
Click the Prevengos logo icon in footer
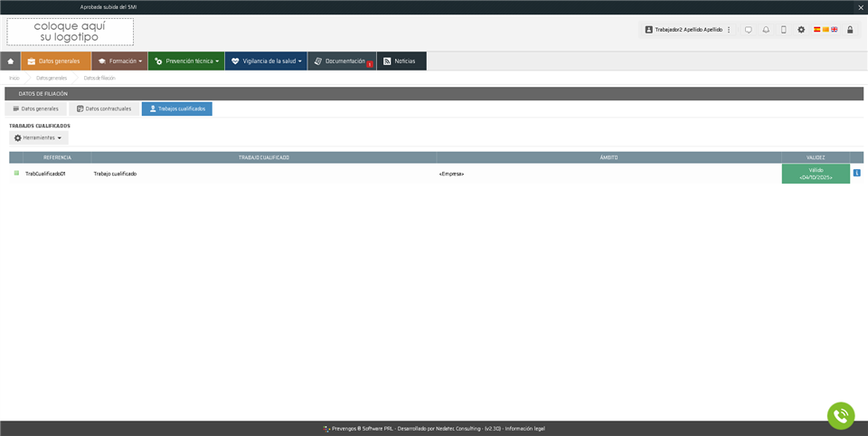point(326,429)
